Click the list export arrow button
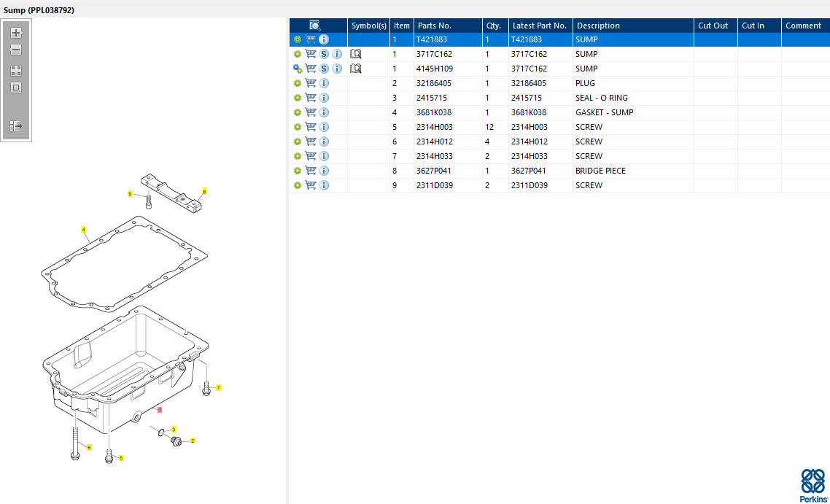The height and width of the screenshot is (504, 830). coord(16,126)
